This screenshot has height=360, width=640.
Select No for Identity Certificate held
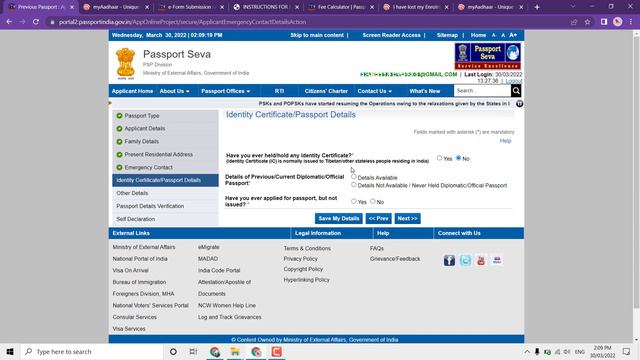tap(458, 158)
